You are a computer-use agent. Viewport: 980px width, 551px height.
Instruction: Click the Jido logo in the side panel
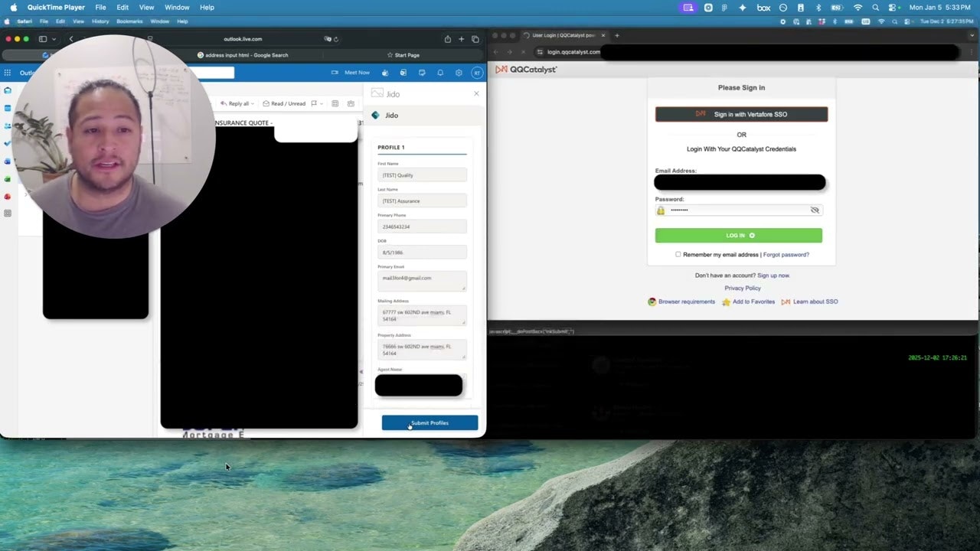point(375,115)
